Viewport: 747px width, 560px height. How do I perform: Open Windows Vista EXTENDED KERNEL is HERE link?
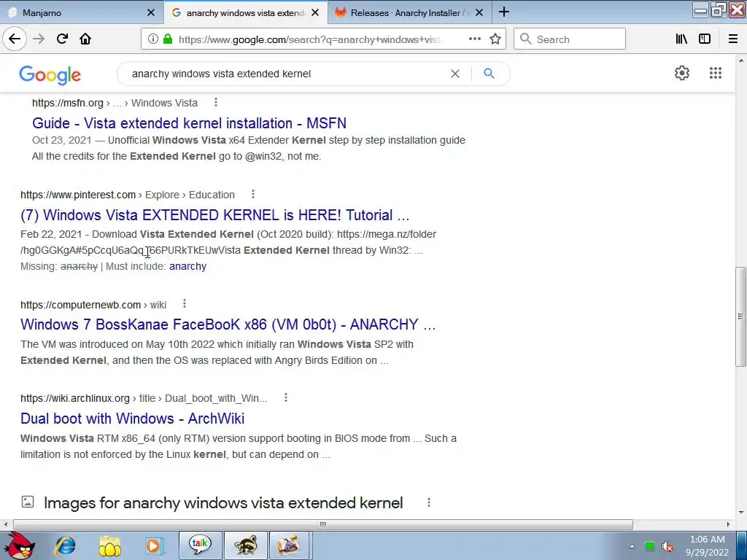click(215, 215)
